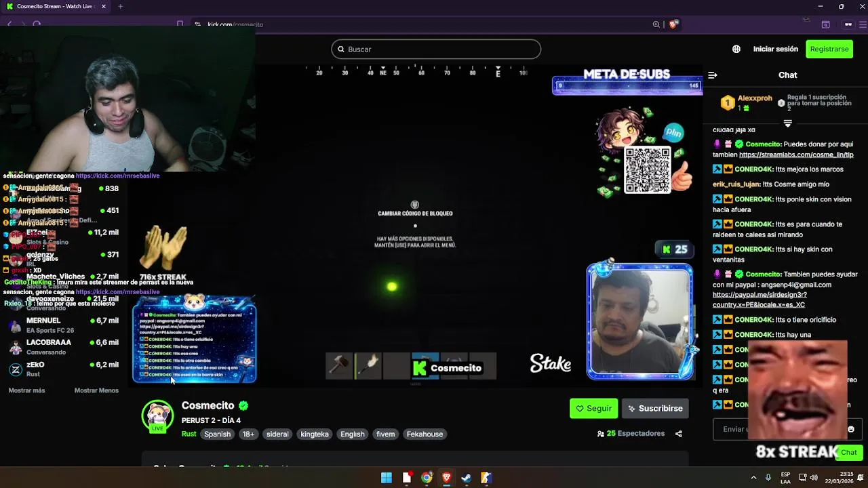Open Counter-Strike icon in taskbar
Viewport: 868px width, 488px height.
pos(486,478)
